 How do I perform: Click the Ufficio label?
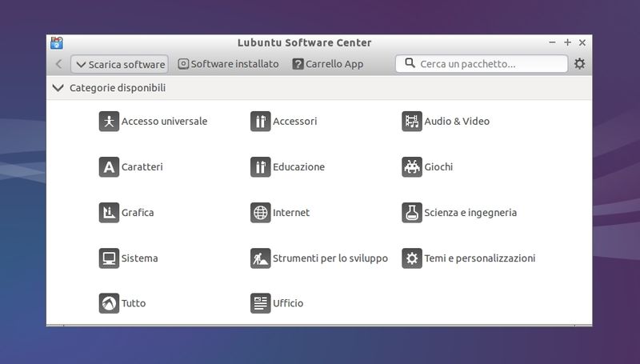tap(288, 303)
